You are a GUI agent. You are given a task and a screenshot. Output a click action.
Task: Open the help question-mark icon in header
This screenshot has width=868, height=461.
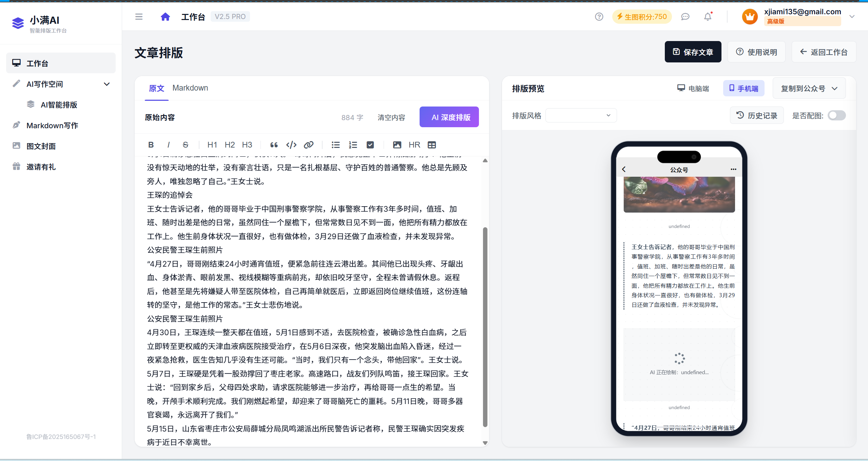click(x=599, y=17)
